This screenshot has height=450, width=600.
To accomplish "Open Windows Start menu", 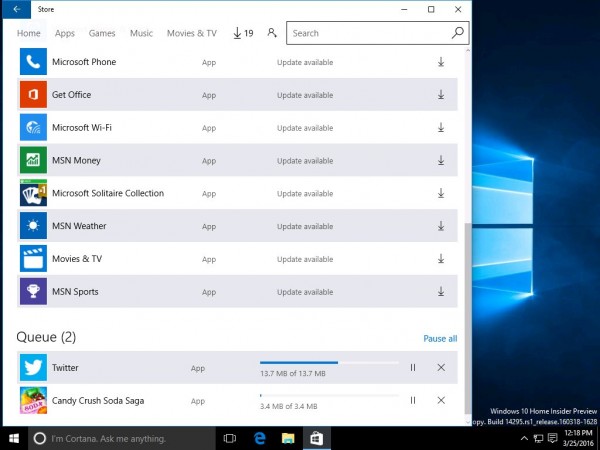I will 15,438.
